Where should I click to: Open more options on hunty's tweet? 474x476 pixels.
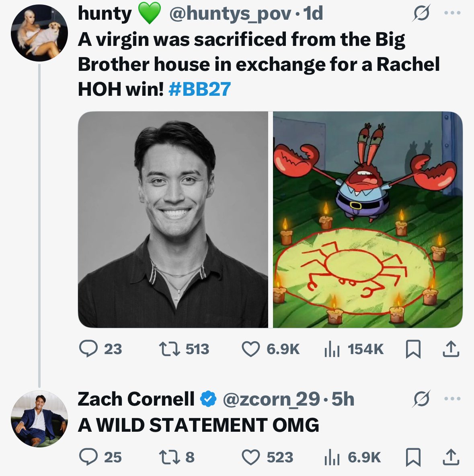[x=451, y=13]
